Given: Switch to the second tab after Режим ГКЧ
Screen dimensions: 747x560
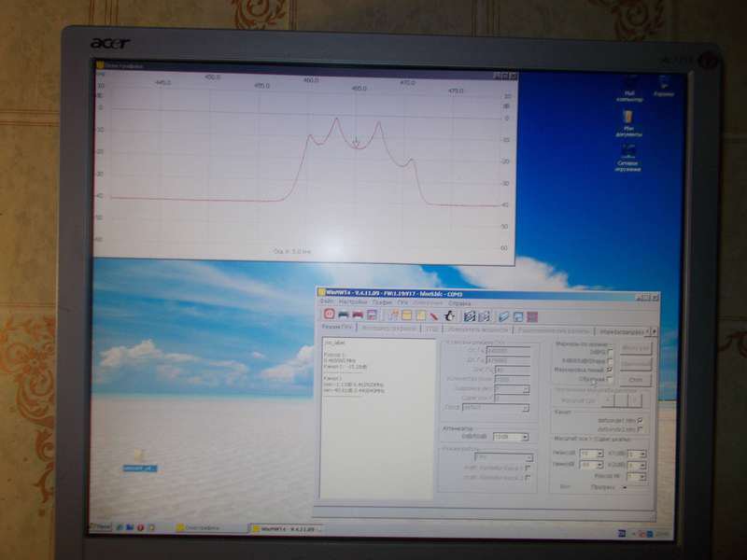Looking at the screenshot, I should (388, 329).
